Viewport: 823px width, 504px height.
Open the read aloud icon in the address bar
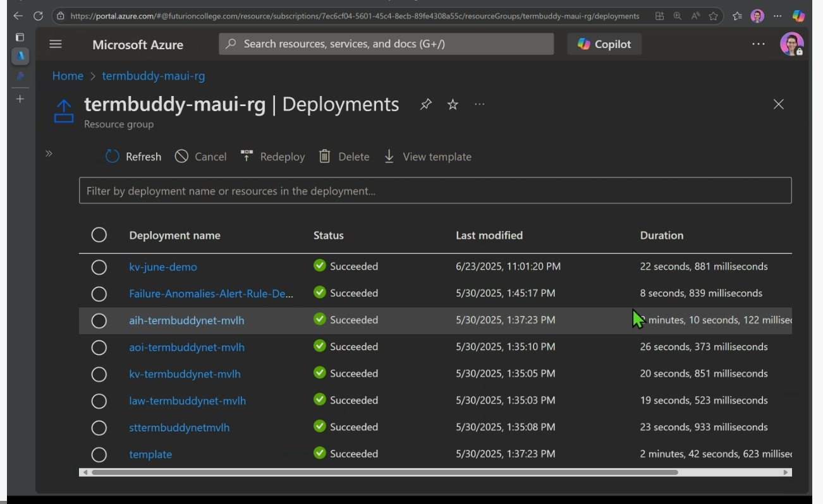point(695,16)
